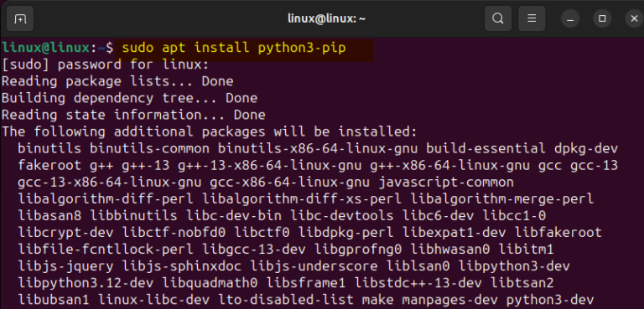This screenshot has height=309, width=644.
Task: Minimize the terminal window
Action: click(570, 19)
